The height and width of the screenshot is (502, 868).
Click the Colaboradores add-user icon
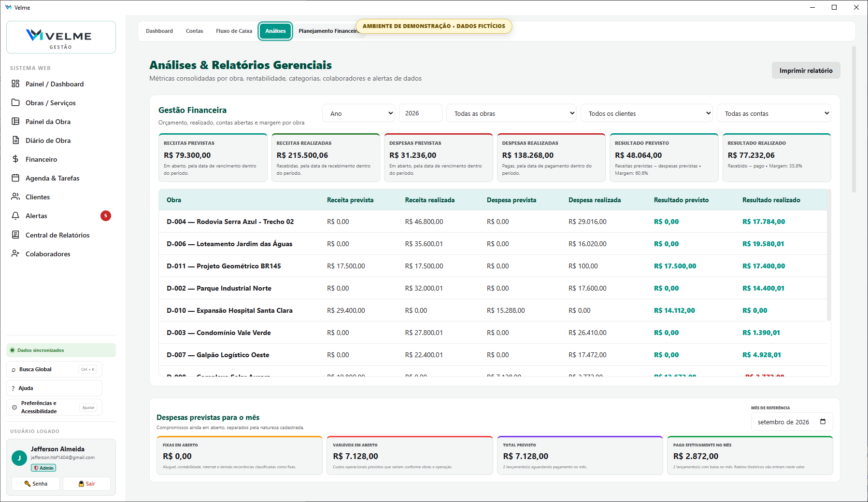(15, 253)
